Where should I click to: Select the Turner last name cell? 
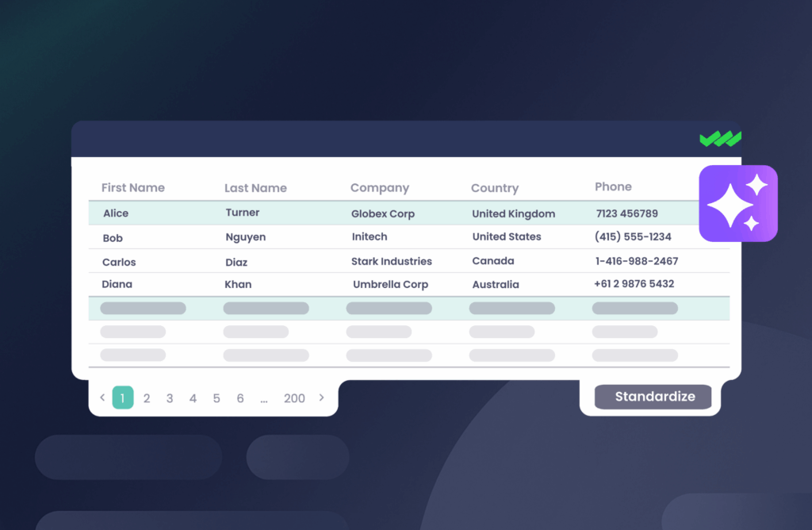coord(243,213)
